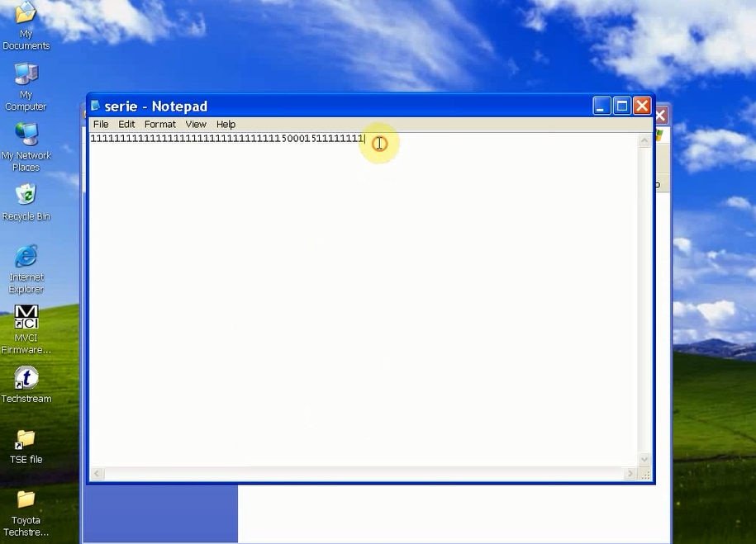Image resolution: width=756 pixels, height=544 pixels.
Task: Click inside the Notepad text area
Action: (x=364, y=300)
